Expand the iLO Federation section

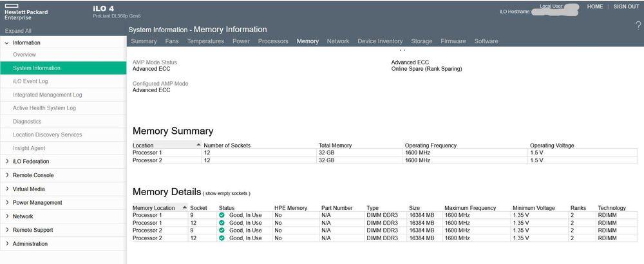click(7, 162)
